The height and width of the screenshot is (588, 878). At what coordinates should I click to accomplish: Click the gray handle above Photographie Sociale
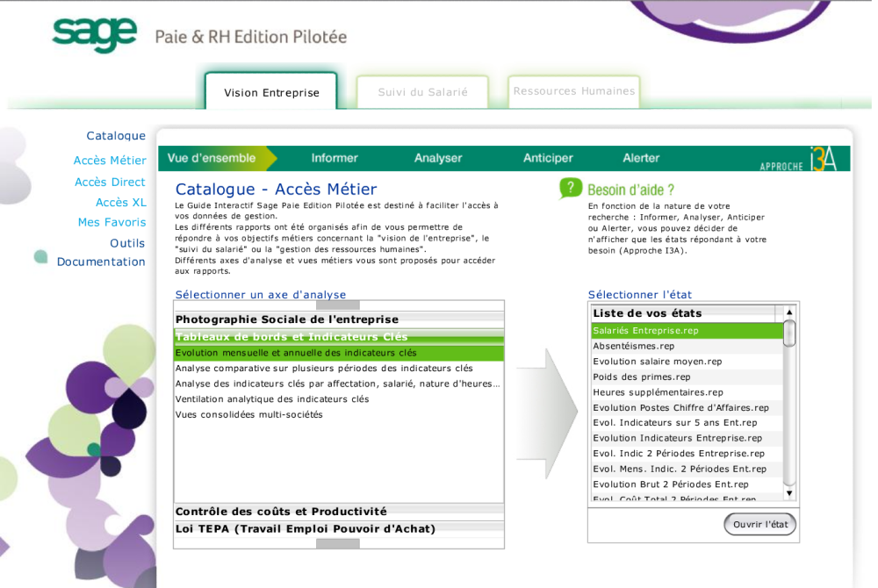(338, 305)
